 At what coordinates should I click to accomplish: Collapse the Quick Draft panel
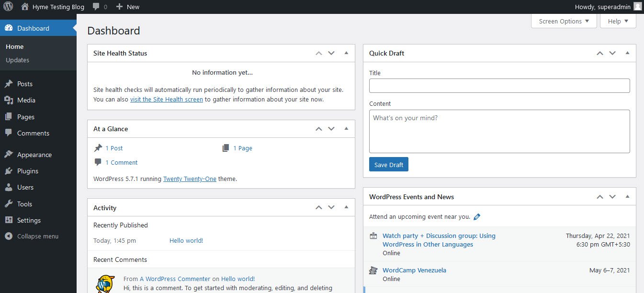point(627,53)
